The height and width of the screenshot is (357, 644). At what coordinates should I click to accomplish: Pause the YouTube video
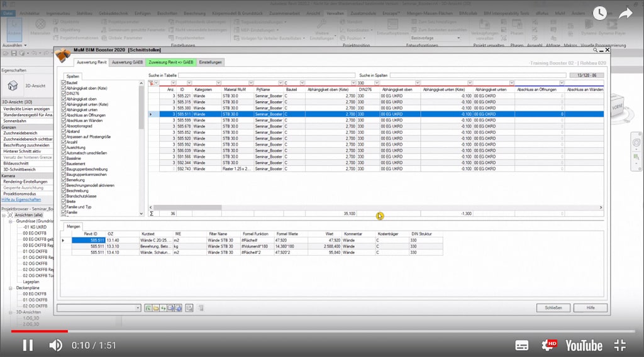tap(28, 345)
